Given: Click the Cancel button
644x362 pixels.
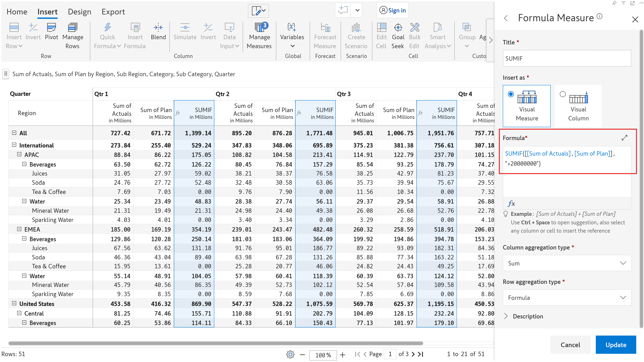Looking at the screenshot, I should tap(570, 345).
